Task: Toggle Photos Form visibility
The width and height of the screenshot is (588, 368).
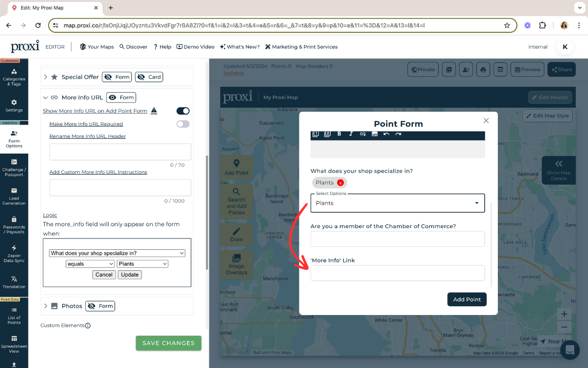Action: [x=100, y=306]
